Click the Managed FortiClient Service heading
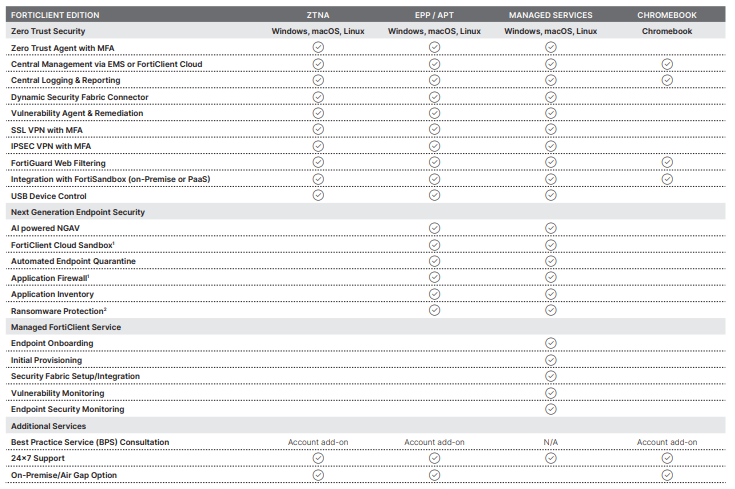Screen dimensions: 735x489 66,327
